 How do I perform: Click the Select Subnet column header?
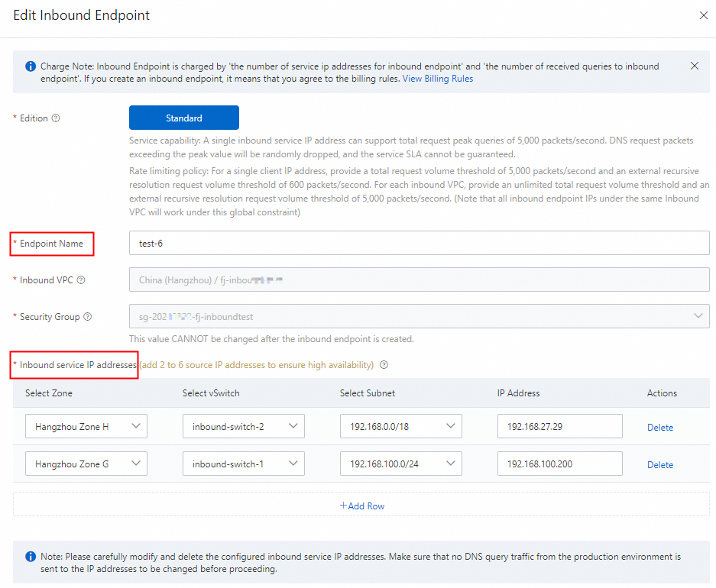click(x=368, y=393)
